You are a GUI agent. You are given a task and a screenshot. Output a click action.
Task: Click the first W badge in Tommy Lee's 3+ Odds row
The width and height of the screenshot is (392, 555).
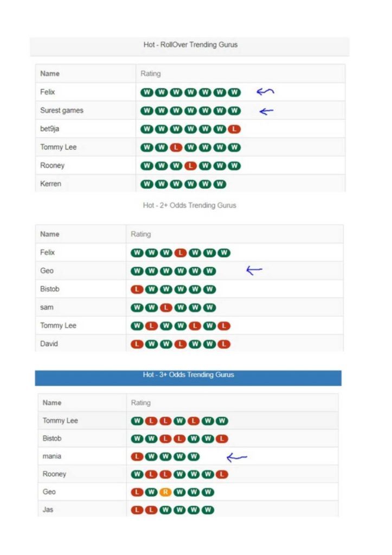137,421
